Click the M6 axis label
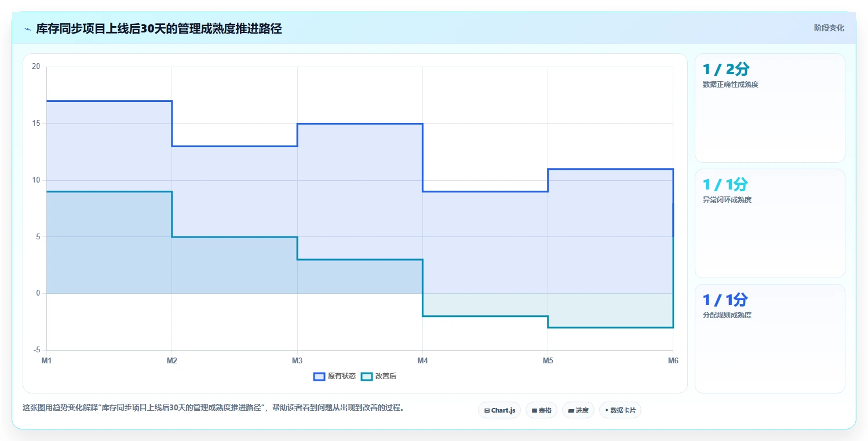The height and width of the screenshot is (441, 868). point(673,360)
